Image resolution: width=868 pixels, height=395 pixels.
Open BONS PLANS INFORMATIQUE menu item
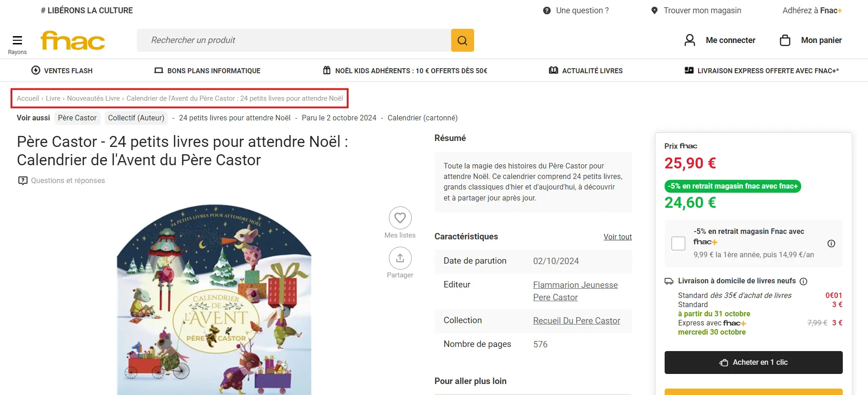(207, 70)
